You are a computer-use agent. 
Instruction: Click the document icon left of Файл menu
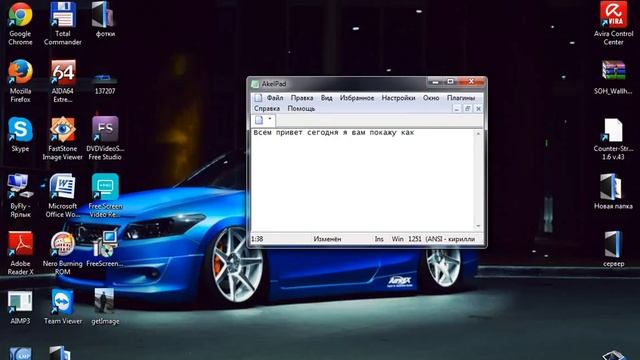coord(258,98)
